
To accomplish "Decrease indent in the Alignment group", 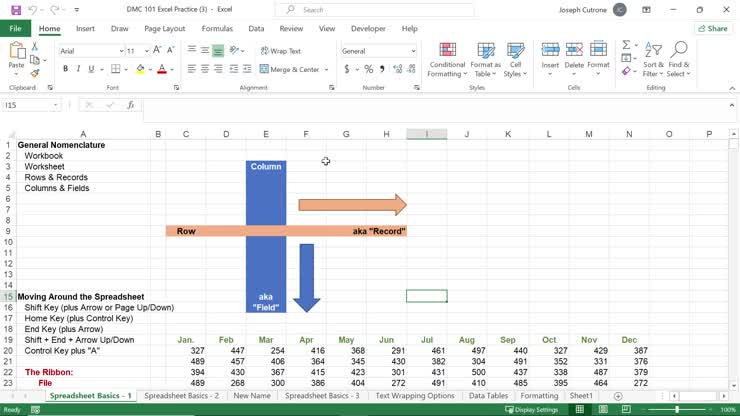I will point(234,69).
